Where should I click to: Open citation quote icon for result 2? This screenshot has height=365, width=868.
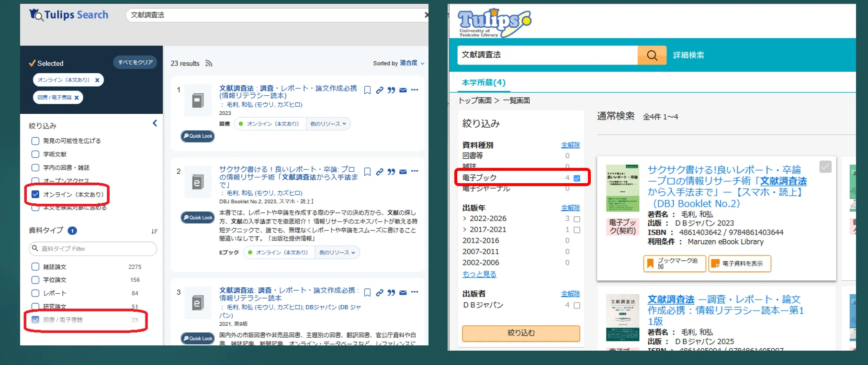(392, 171)
